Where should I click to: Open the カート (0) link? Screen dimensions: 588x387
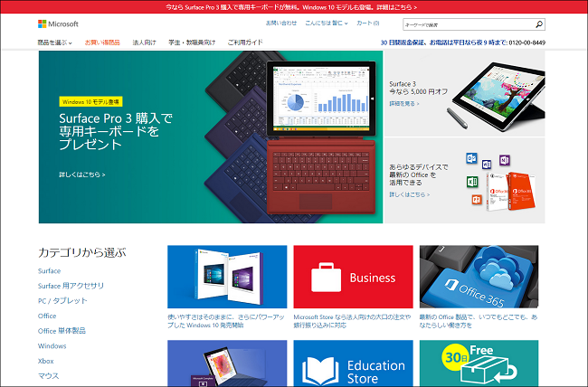point(368,24)
